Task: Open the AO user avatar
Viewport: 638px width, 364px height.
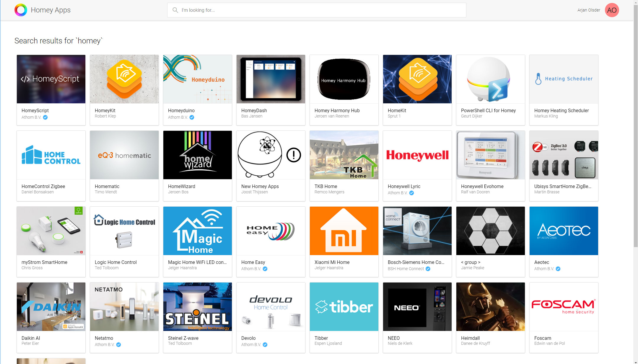Action: (x=612, y=10)
